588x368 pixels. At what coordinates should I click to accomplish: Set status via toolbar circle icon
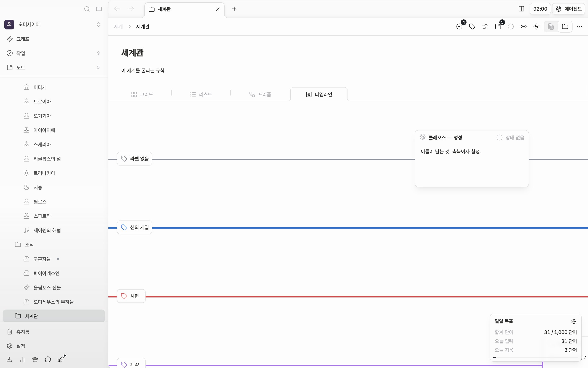coord(511,27)
